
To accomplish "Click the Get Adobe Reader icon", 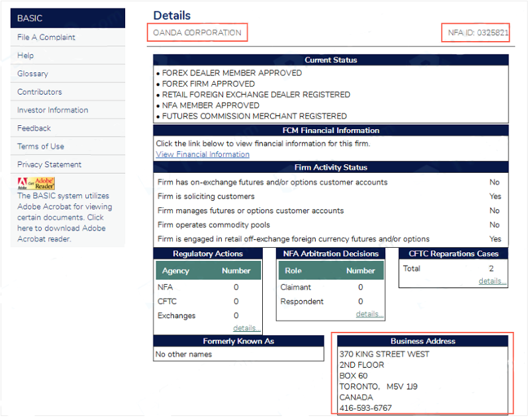I will (x=36, y=184).
